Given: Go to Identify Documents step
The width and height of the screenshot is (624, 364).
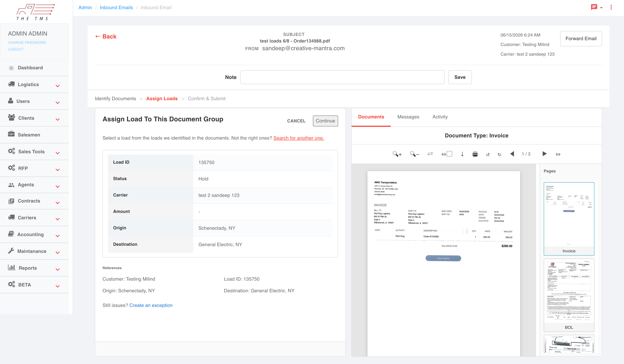Looking at the screenshot, I should pos(115,99).
